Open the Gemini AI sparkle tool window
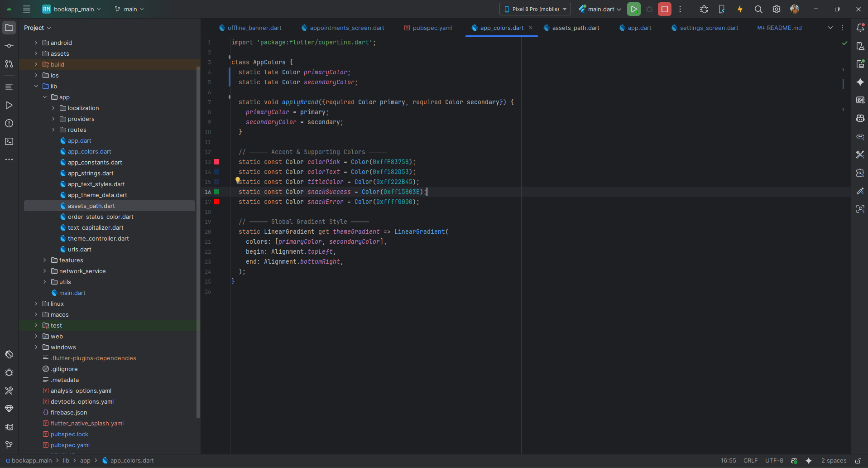This screenshot has width=868, height=468. [860, 82]
